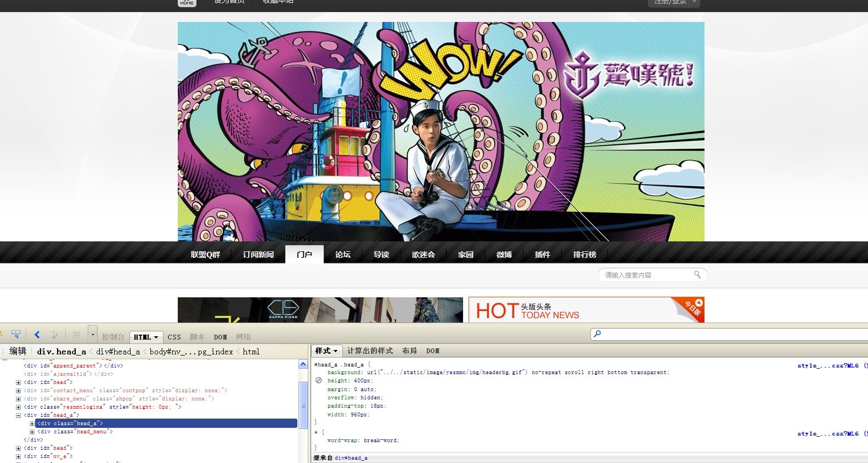
Task: Click the octopus comic header banner image
Action: (441, 132)
